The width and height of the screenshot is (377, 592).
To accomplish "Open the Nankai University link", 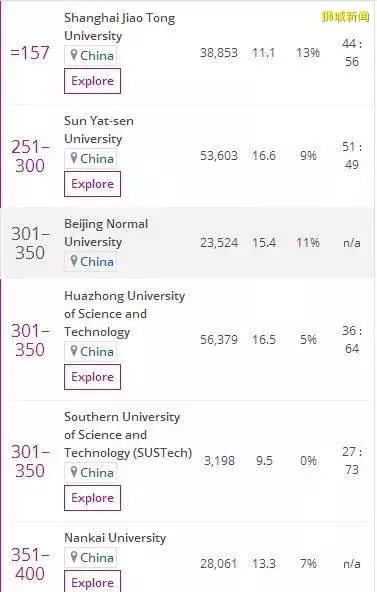I will click(115, 538).
